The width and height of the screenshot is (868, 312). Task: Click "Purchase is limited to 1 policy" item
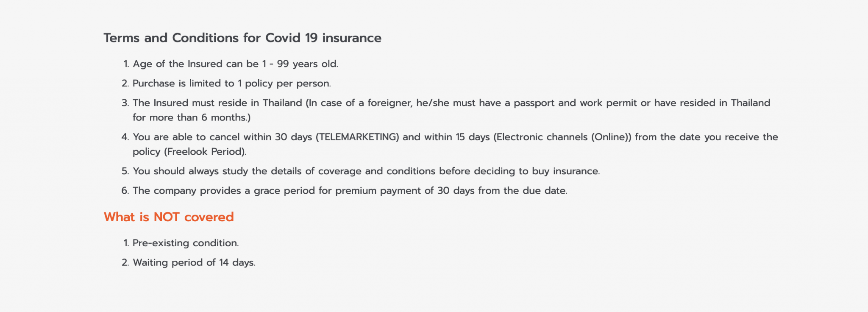231,84
